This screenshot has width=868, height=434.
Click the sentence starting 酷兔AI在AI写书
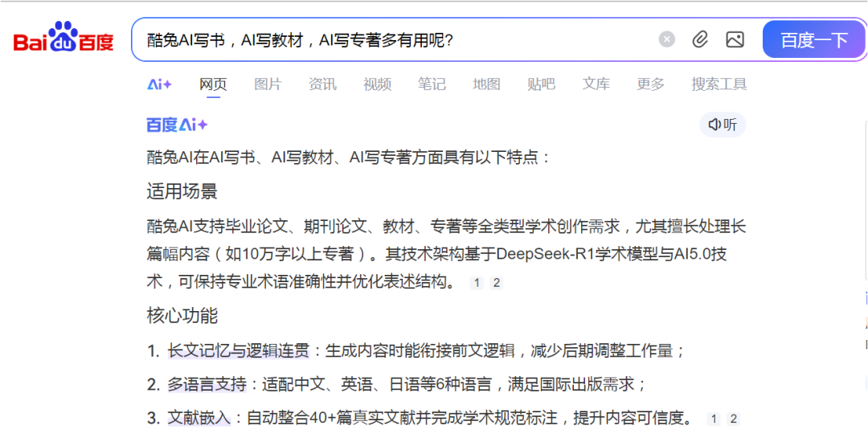[x=350, y=158]
